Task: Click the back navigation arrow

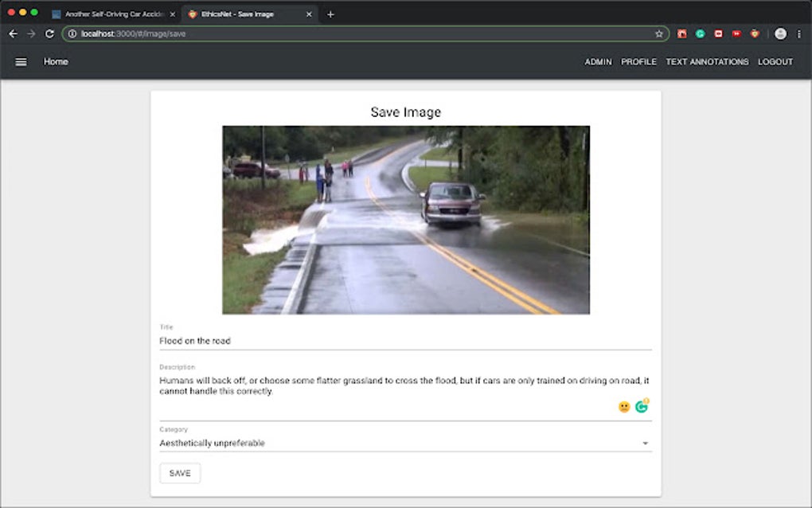Action: (13, 33)
